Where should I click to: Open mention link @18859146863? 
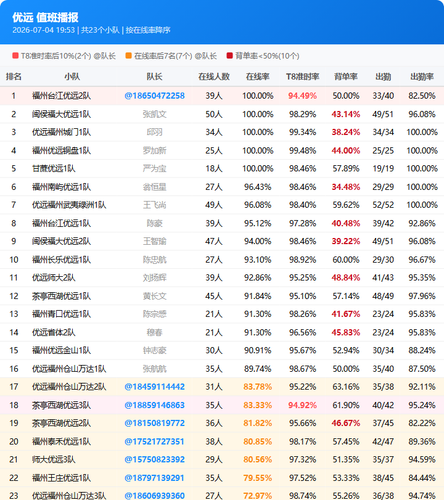tap(154, 405)
